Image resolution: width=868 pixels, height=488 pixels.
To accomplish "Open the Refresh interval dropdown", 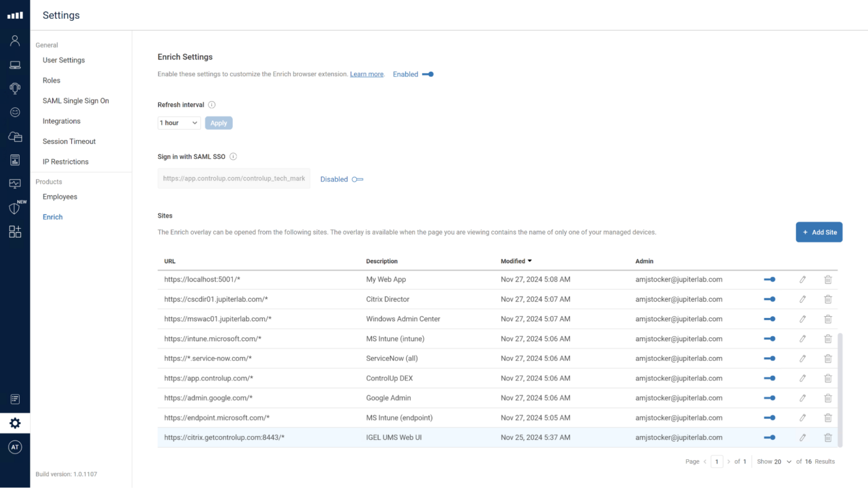I will [x=179, y=123].
